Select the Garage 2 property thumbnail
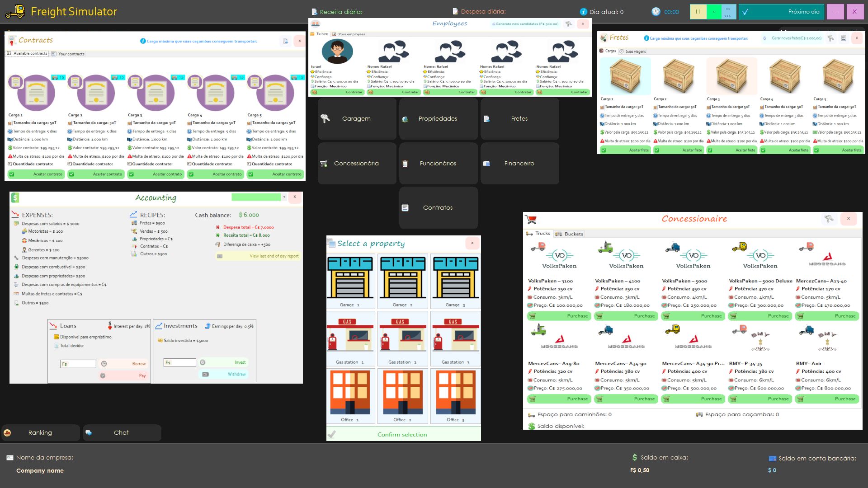868x488 pixels. pos(402,281)
